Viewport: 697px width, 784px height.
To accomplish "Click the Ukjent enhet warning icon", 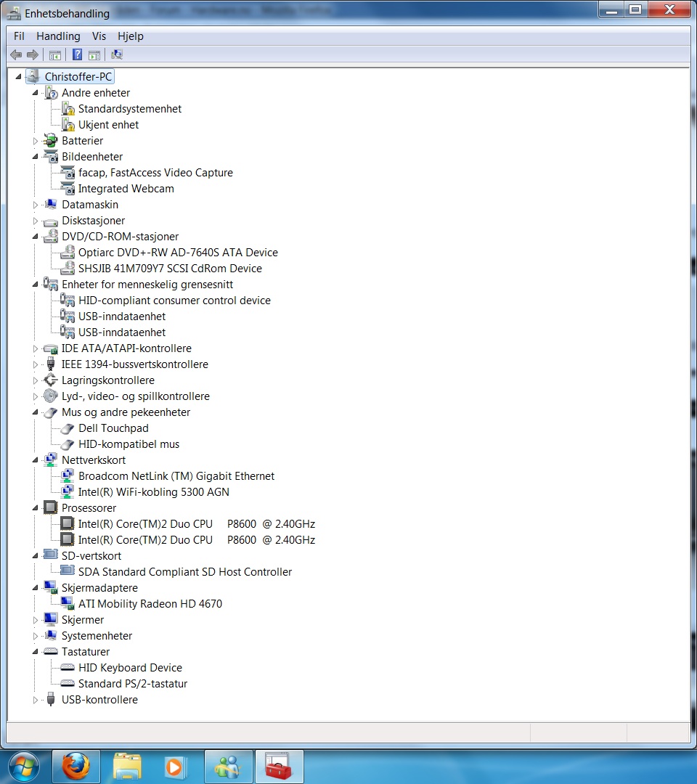I will 68,125.
